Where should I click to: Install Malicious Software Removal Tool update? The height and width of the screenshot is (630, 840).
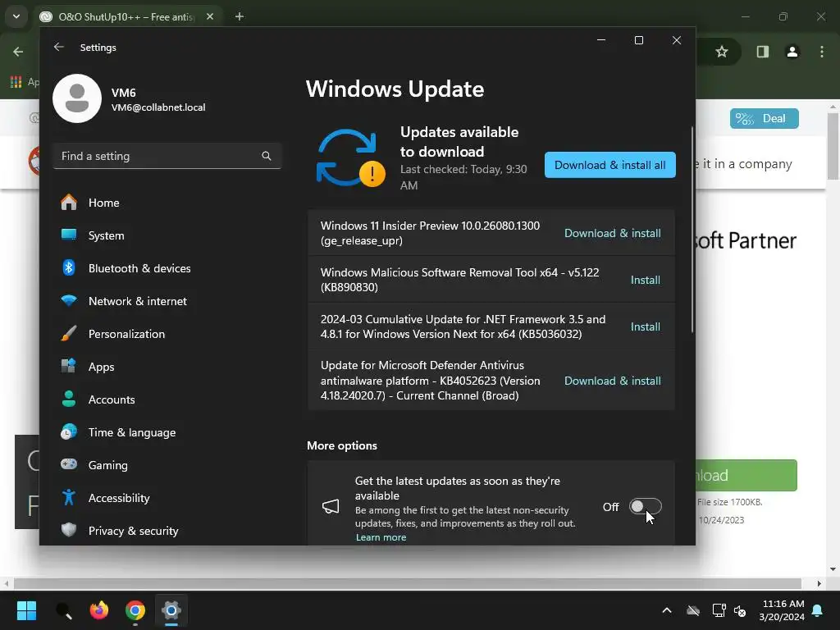click(x=645, y=280)
